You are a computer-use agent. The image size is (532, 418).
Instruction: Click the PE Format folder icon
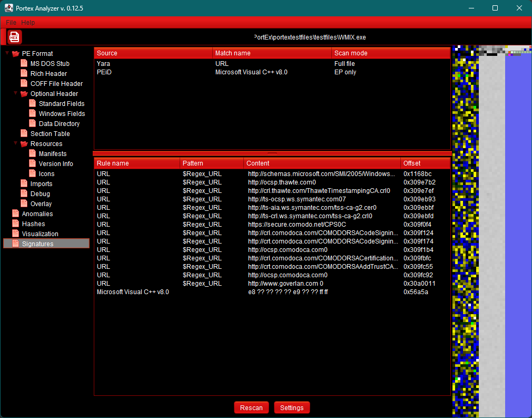[16, 54]
